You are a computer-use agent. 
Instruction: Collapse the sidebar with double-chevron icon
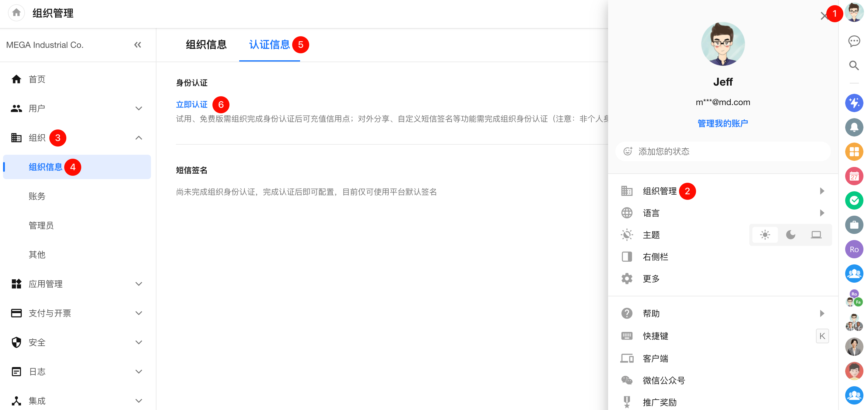click(x=138, y=45)
